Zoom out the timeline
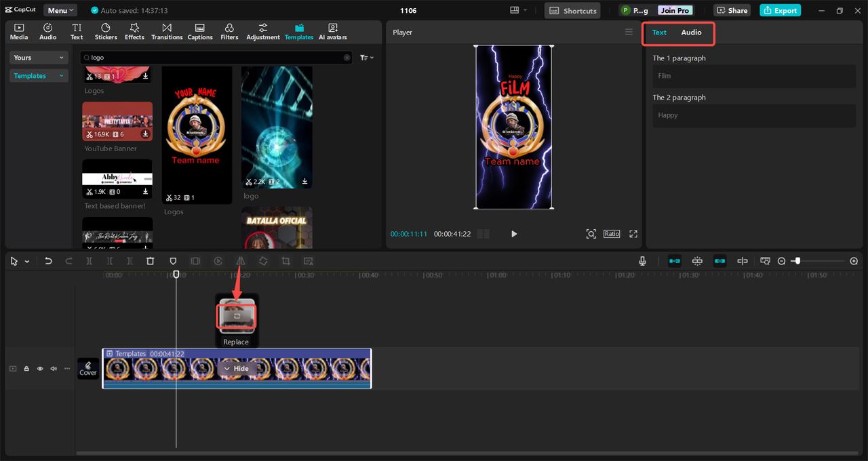The width and height of the screenshot is (868, 461). coord(781,261)
